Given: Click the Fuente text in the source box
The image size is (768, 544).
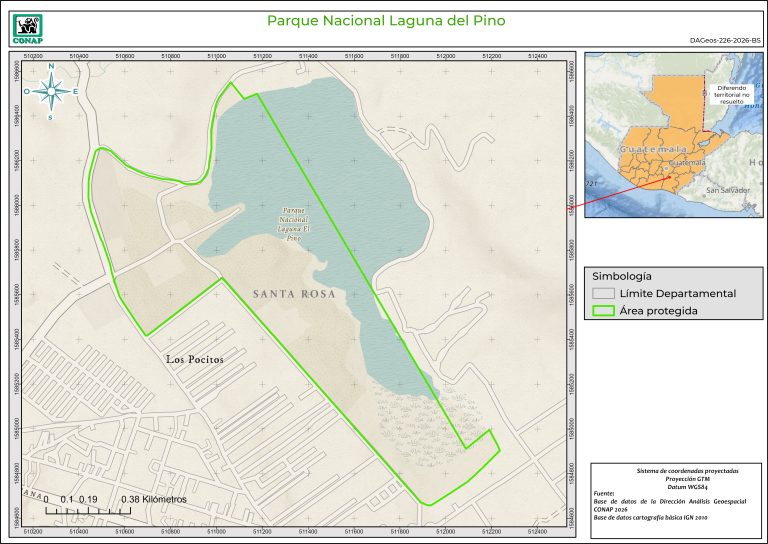Looking at the screenshot, I should click(x=604, y=493).
